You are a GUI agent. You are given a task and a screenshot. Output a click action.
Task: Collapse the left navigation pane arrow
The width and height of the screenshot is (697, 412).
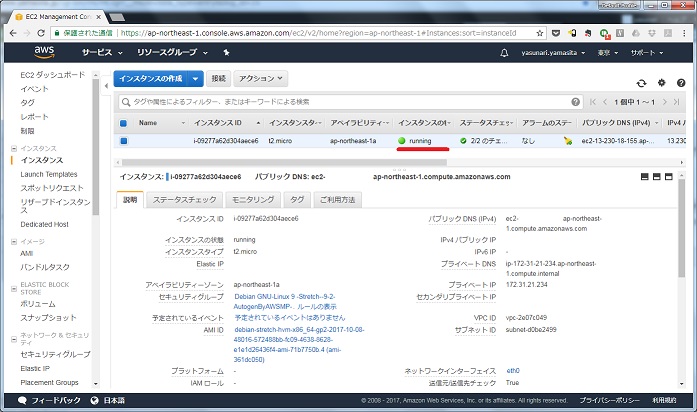(106, 85)
